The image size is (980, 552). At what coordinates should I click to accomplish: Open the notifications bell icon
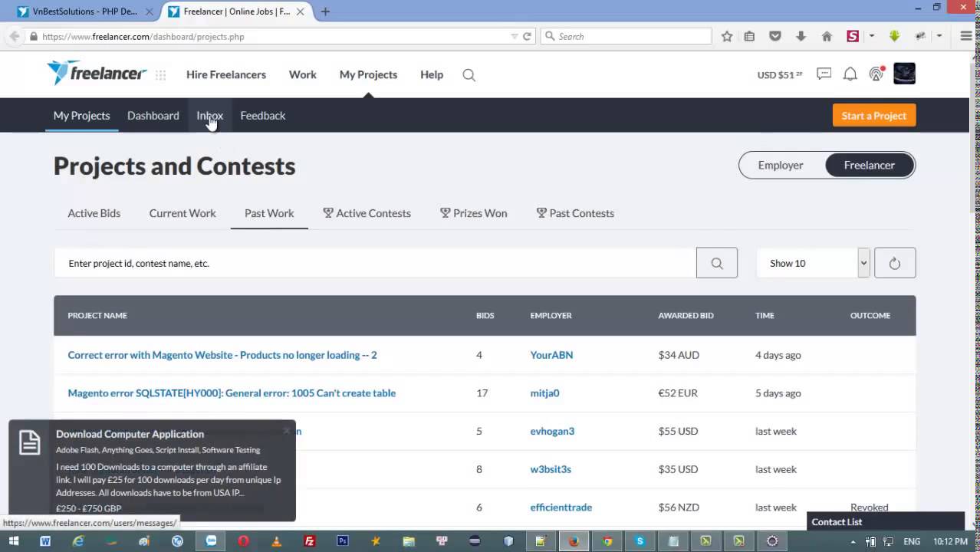pyautogui.click(x=850, y=74)
